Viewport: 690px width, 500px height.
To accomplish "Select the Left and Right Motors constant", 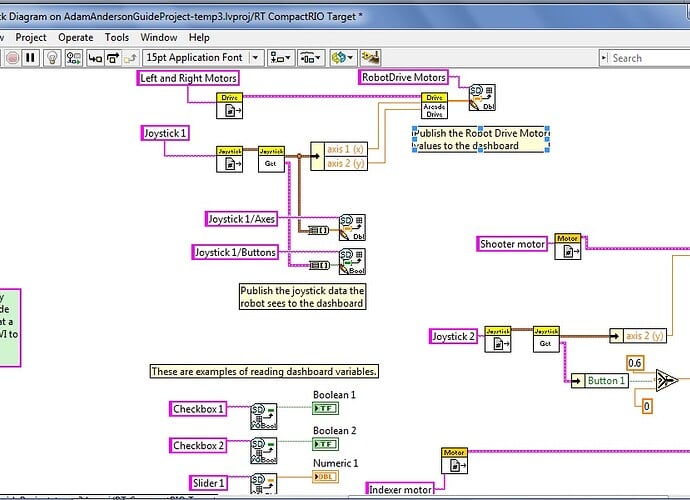I will [x=188, y=78].
